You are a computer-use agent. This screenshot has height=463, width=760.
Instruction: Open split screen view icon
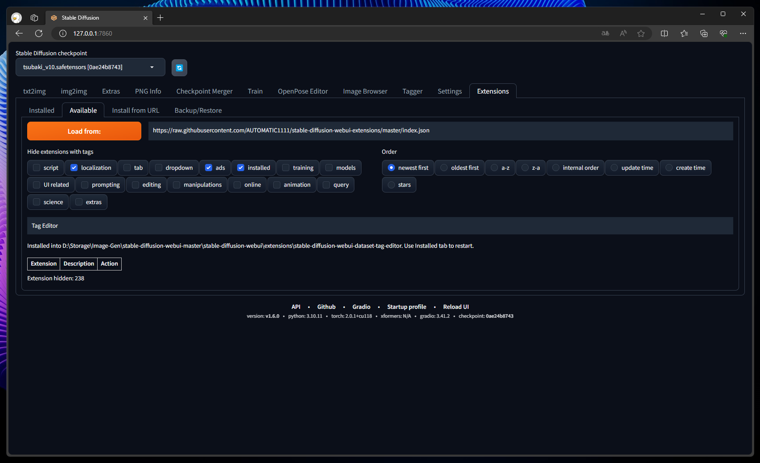pos(664,33)
